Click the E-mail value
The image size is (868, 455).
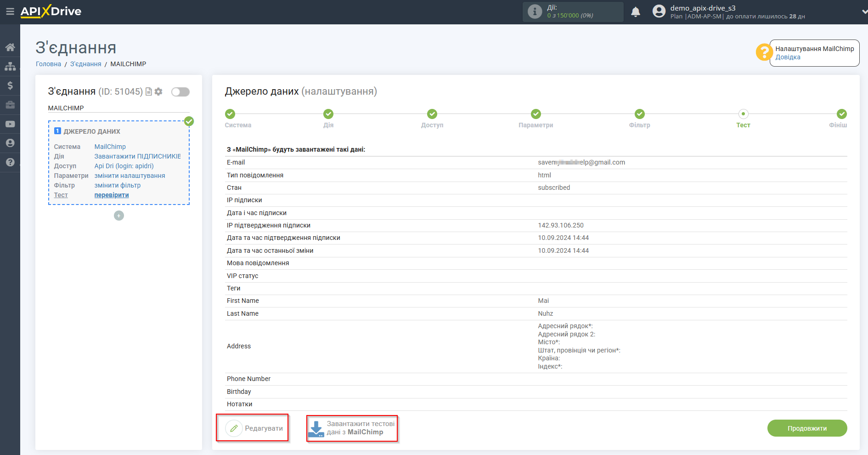pyautogui.click(x=581, y=162)
